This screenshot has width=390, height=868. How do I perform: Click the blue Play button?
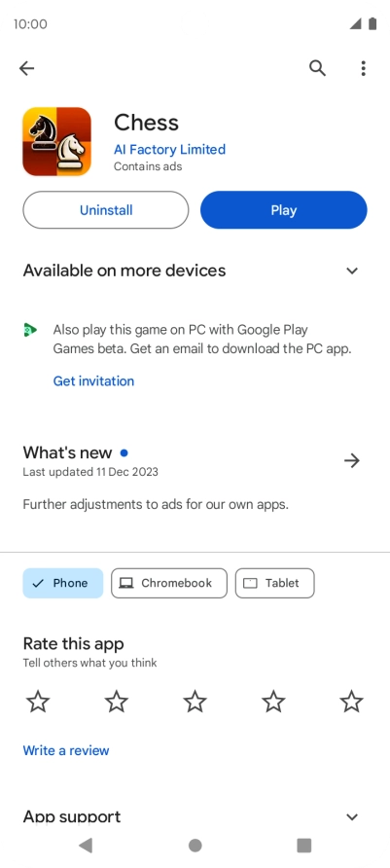point(284,210)
